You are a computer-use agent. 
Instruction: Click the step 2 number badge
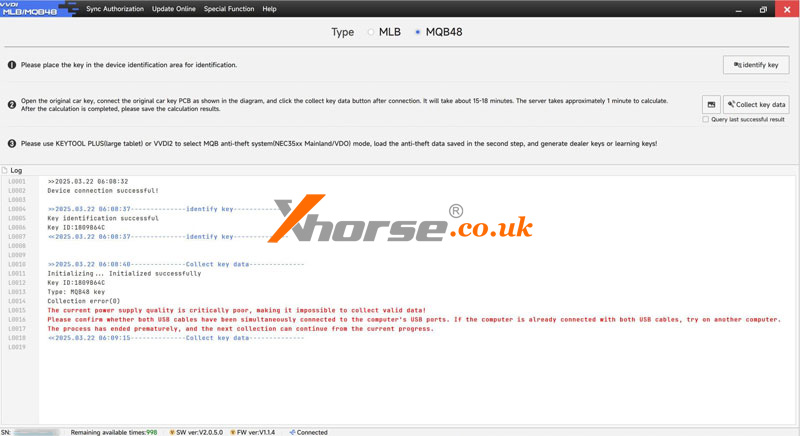pyautogui.click(x=12, y=104)
